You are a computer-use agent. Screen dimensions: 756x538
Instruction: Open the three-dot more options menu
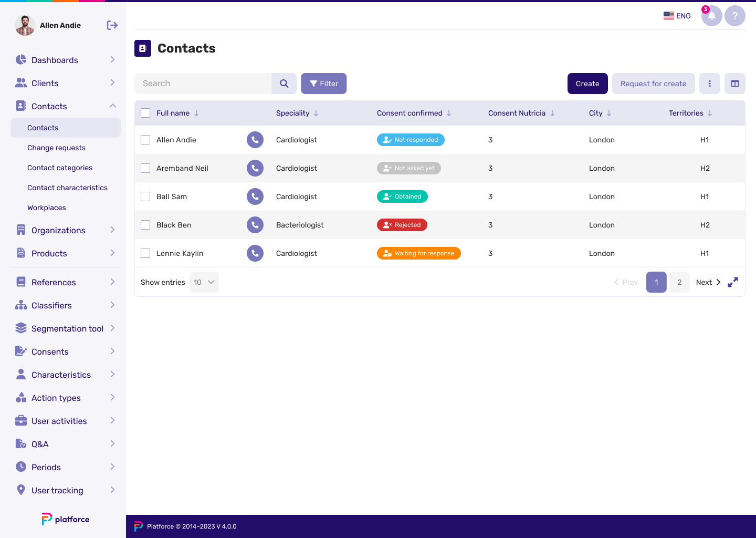710,84
